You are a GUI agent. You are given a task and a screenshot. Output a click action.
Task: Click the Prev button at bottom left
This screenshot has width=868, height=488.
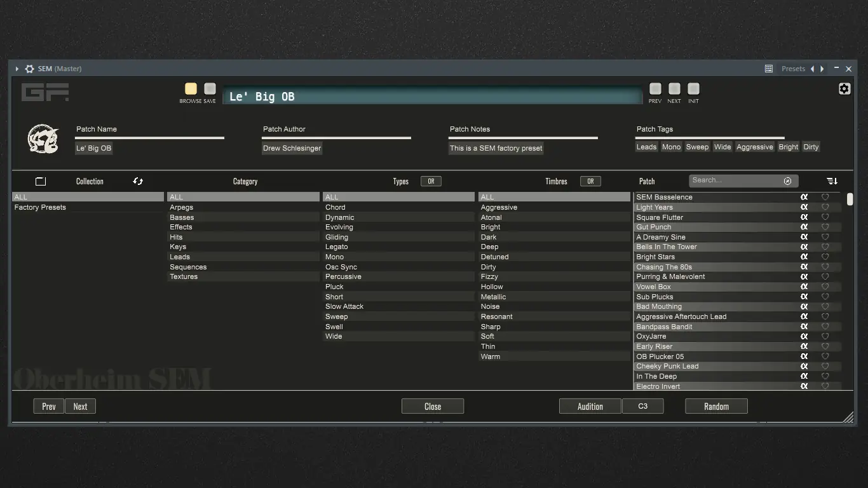[x=49, y=406]
